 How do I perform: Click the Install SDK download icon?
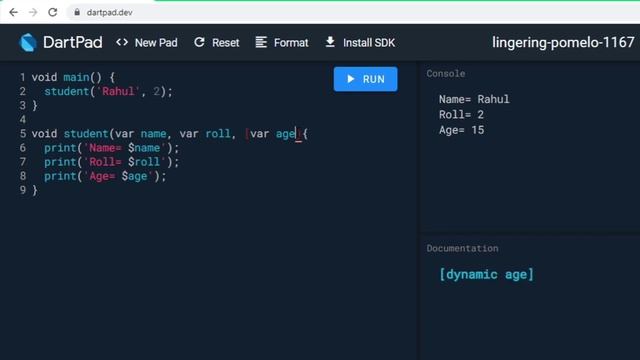coord(330,42)
